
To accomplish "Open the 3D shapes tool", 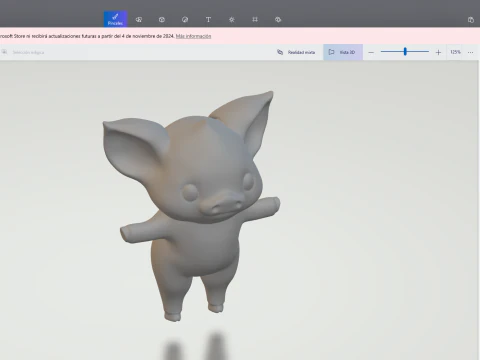I will coord(162,20).
